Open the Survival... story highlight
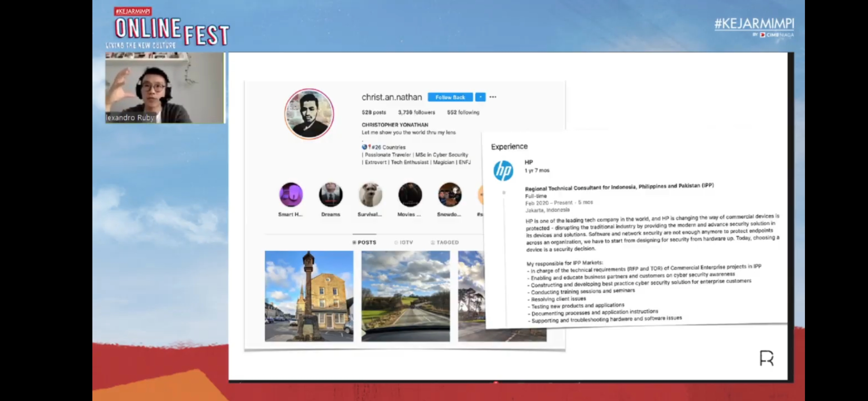The image size is (868, 401). click(x=370, y=195)
